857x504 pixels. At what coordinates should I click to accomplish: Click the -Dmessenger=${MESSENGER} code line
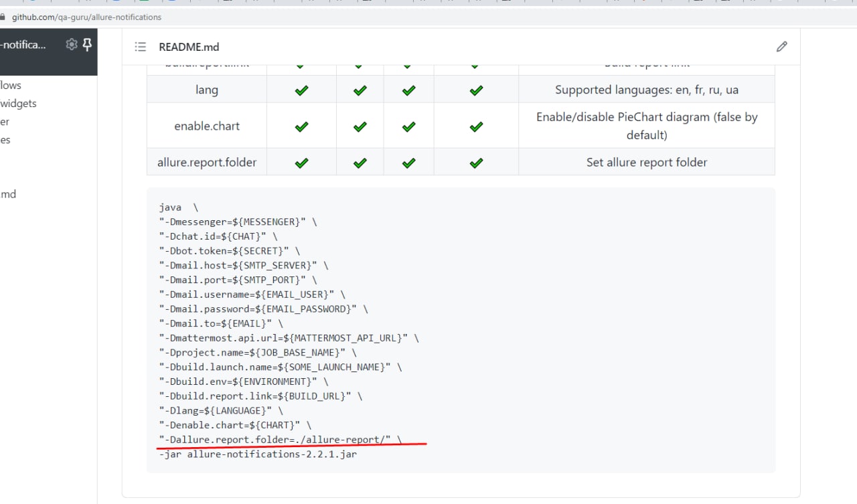tap(238, 222)
